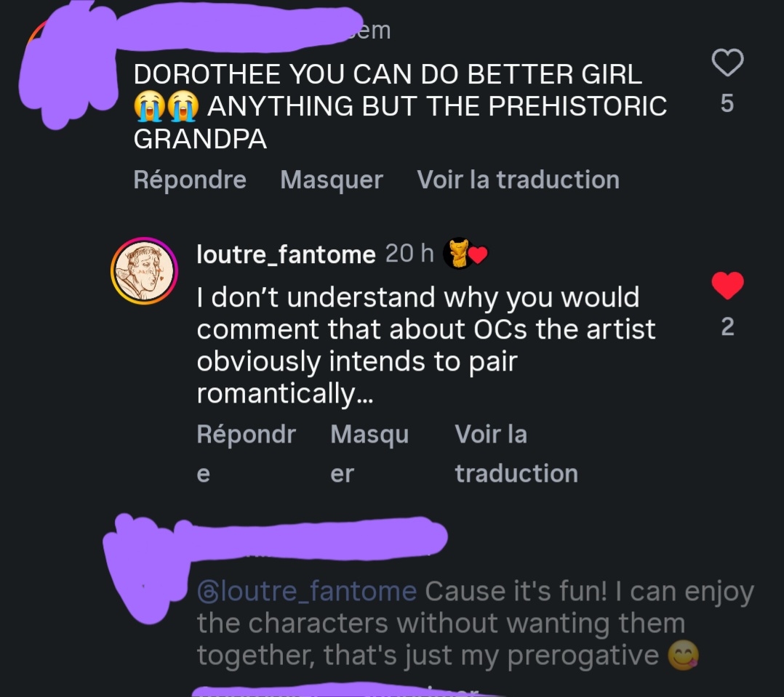Tap the 20 h timestamp
The height and width of the screenshot is (697, 784).
pyautogui.click(x=409, y=254)
